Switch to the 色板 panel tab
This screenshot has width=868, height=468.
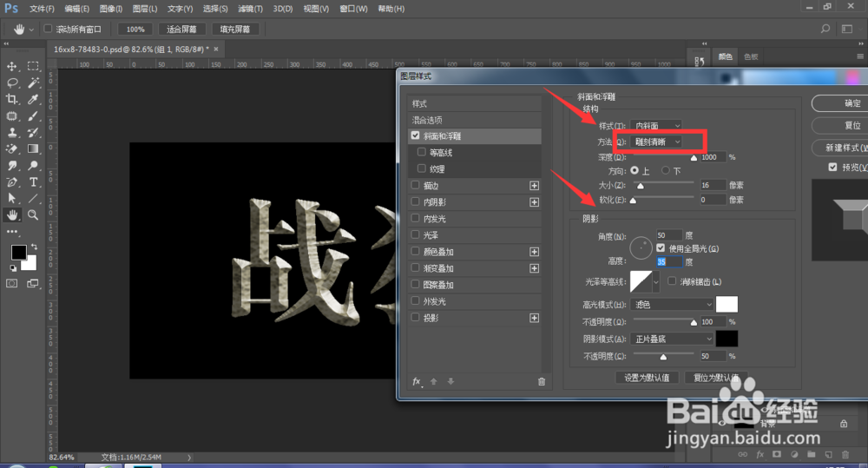[751, 56]
